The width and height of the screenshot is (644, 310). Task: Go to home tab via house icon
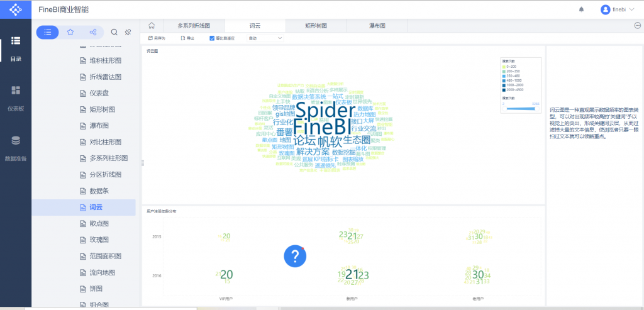[152, 25]
